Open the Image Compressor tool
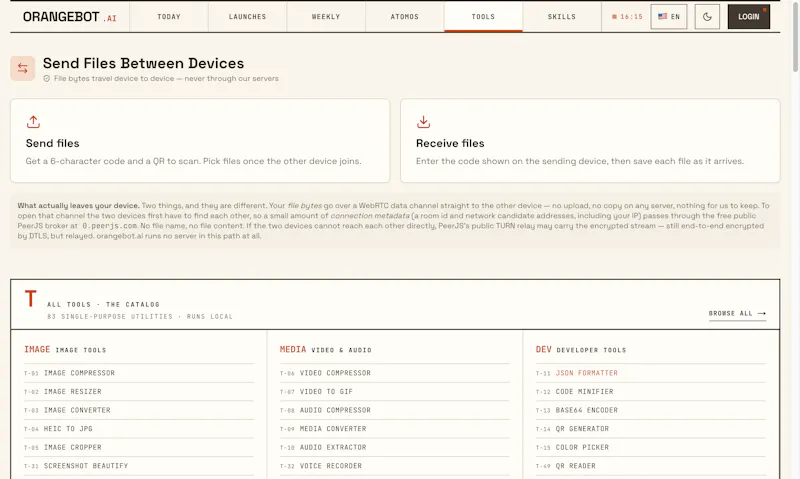The width and height of the screenshot is (800, 479). 139,373
